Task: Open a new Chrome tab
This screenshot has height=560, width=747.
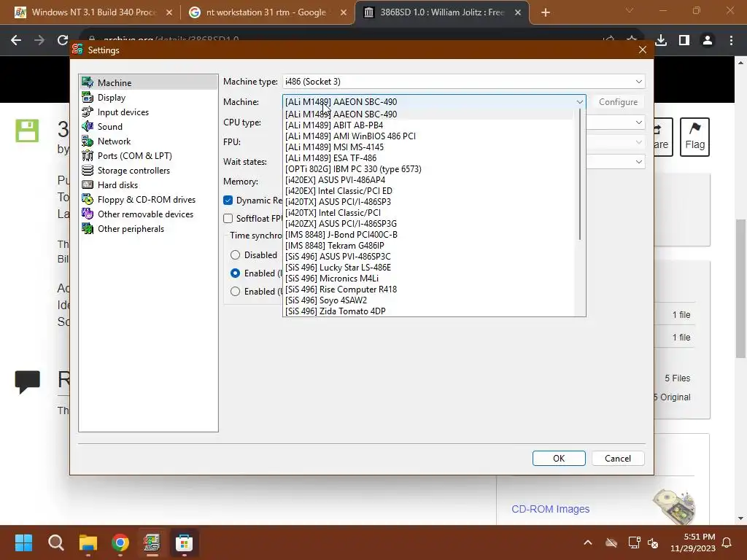Action: [x=546, y=12]
